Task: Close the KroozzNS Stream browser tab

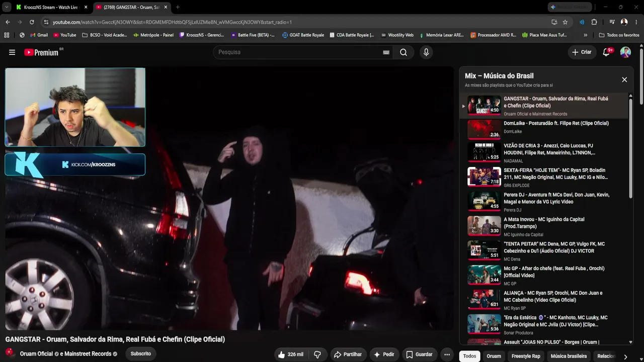Action: (86, 7)
